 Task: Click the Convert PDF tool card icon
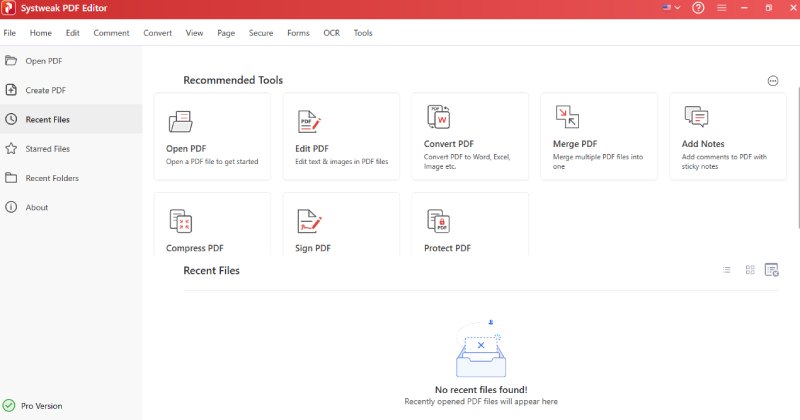coord(438,117)
